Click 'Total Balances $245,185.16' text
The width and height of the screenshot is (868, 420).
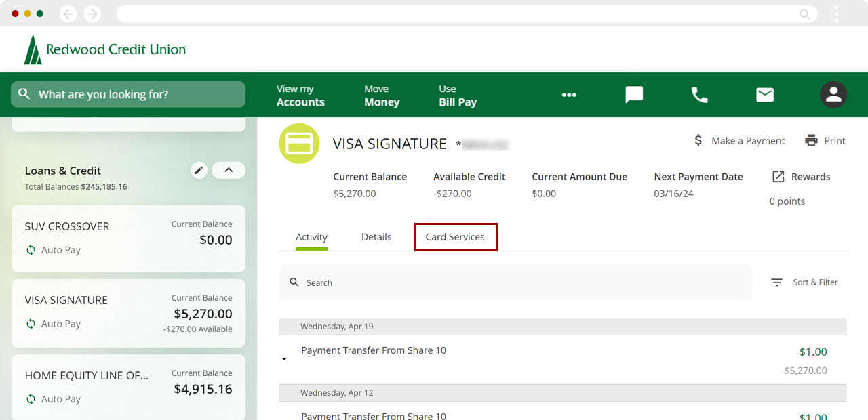click(x=76, y=186)
